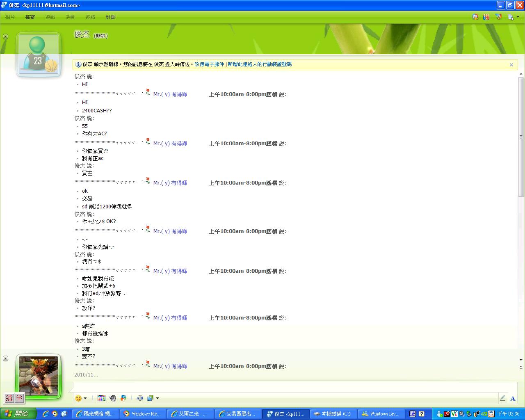Switch to 陽光網絡 taskbar window
The height and width of the screenshot is (420, 525).
[x=96, y=414]
